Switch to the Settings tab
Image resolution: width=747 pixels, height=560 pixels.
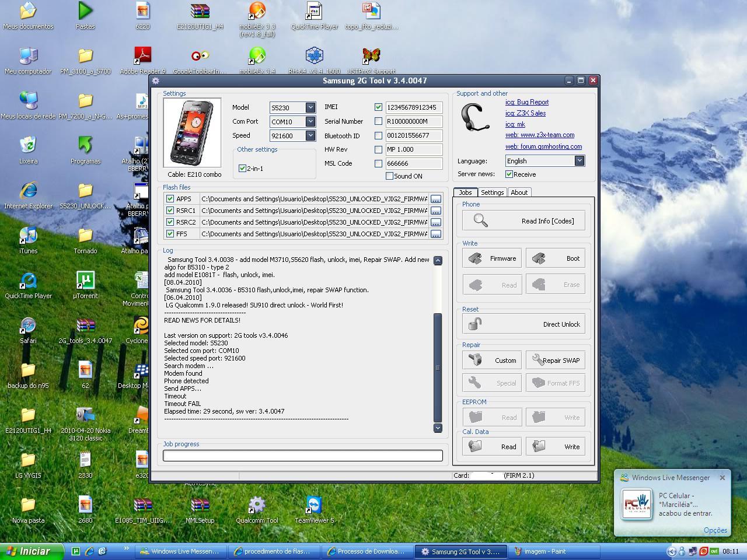493,192
